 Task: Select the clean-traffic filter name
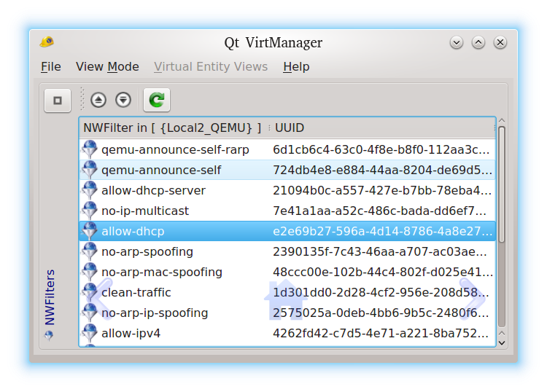click(x=136, y=292)
